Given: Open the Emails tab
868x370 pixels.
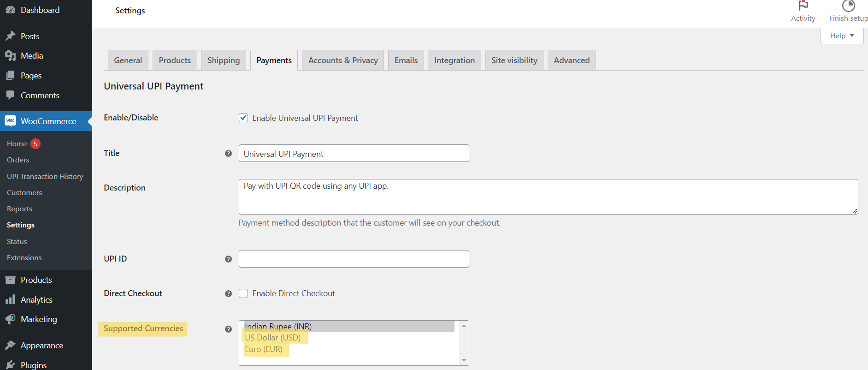Looking at the screenshot, I should coord(406,60).
